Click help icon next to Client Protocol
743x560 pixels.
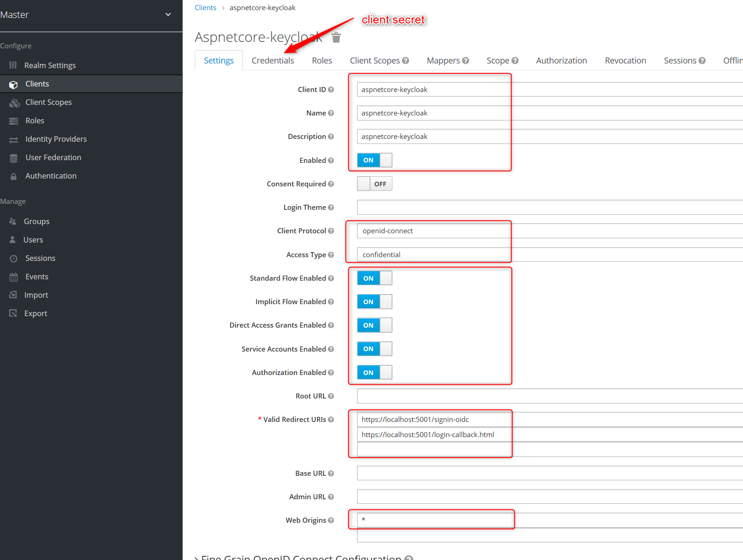click(331, 231)
